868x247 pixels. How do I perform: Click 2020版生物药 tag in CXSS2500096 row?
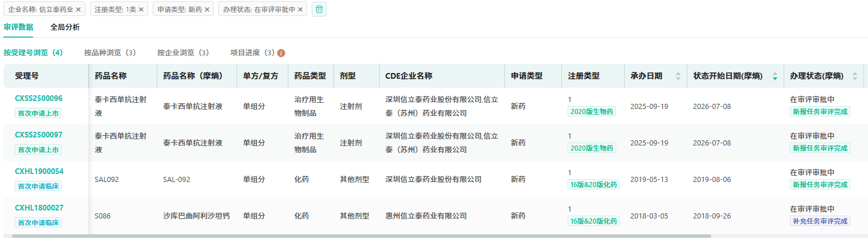(x=592, y=111)
